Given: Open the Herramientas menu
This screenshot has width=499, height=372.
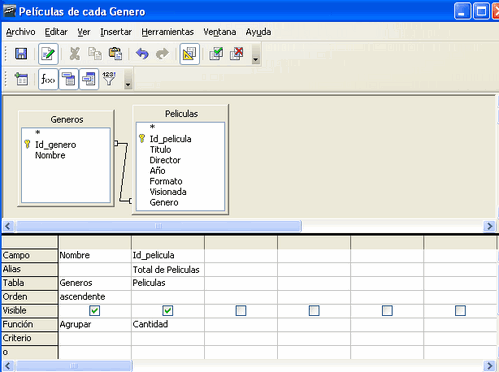Looking at the screenshot, I should [167, 32].
